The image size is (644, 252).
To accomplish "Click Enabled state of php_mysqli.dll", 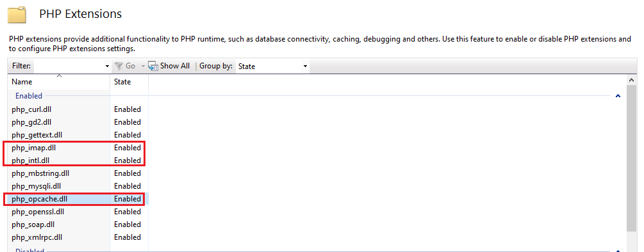I will coord(128,186).
